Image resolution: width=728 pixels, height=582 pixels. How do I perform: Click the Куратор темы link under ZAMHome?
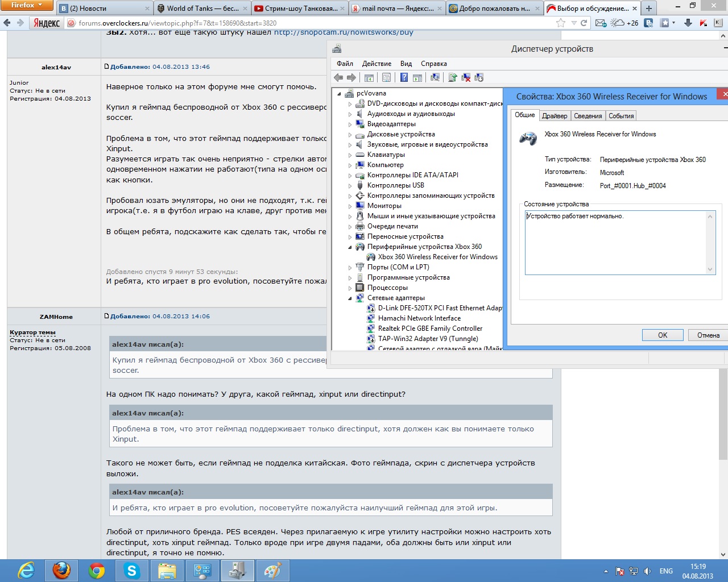[32, 332]
